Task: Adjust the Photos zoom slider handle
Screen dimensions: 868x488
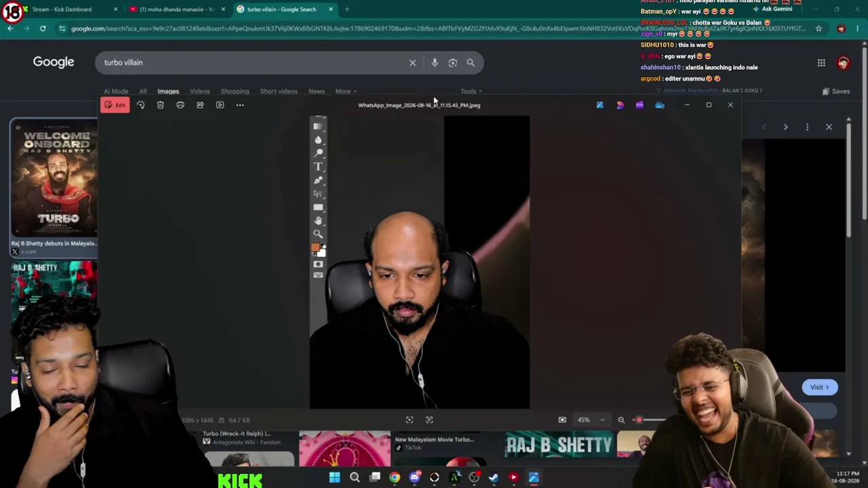Action: [x=639, y=420]
